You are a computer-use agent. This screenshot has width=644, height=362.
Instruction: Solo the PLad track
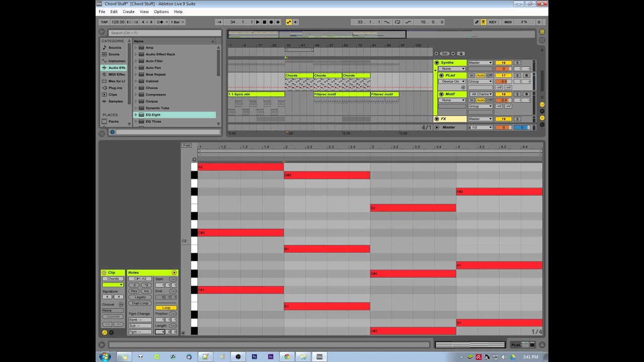coord(517,75)
